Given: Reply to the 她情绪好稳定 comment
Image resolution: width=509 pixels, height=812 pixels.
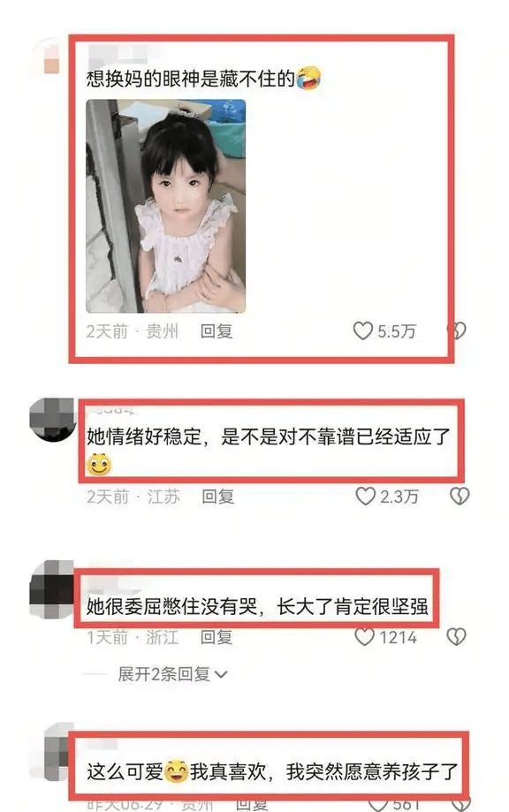Looking at the screenshot, I should click(218, 496).
